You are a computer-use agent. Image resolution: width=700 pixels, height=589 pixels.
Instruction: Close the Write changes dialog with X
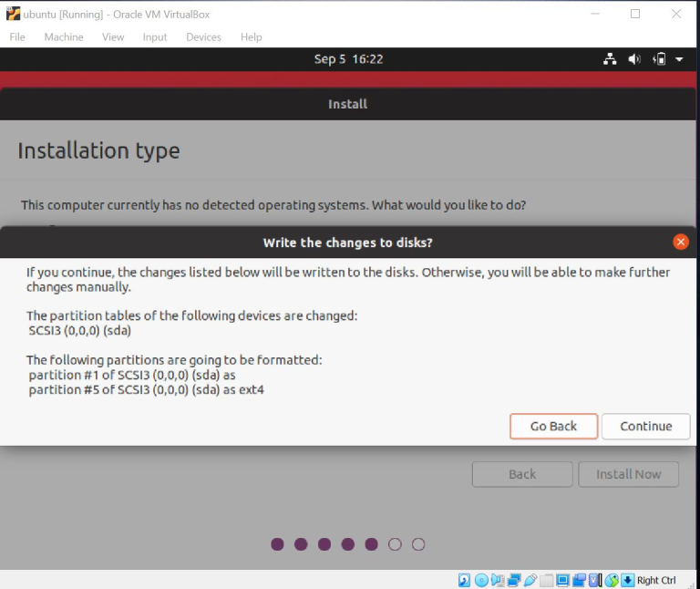(680, 242)
